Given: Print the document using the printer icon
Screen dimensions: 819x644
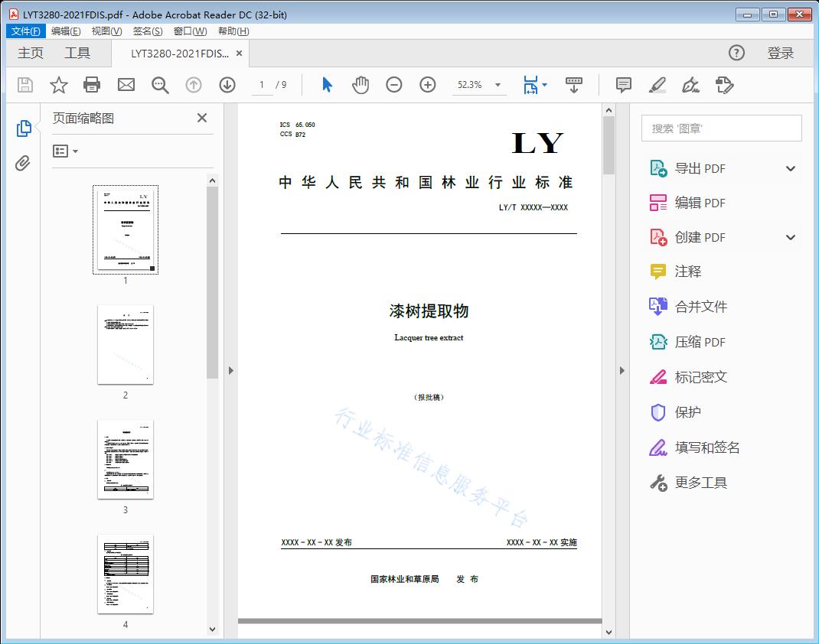Looking at the screenshot, I should tap(92, 84).
